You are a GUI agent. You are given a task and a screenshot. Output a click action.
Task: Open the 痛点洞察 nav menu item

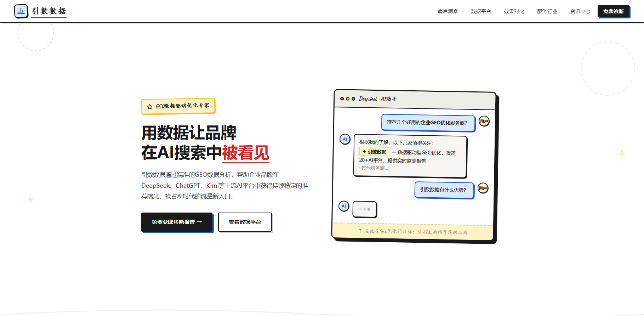tap(448, 11)
